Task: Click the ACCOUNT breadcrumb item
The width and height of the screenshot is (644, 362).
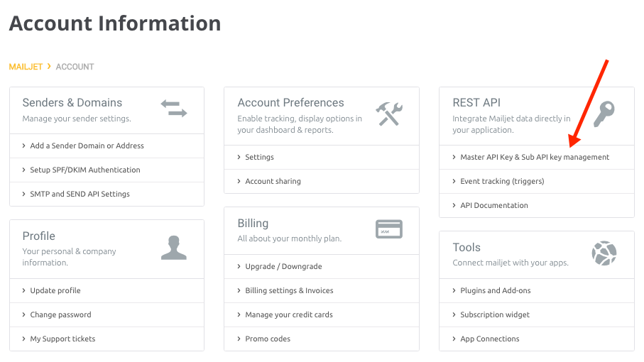Action: (x=75, y=67)
